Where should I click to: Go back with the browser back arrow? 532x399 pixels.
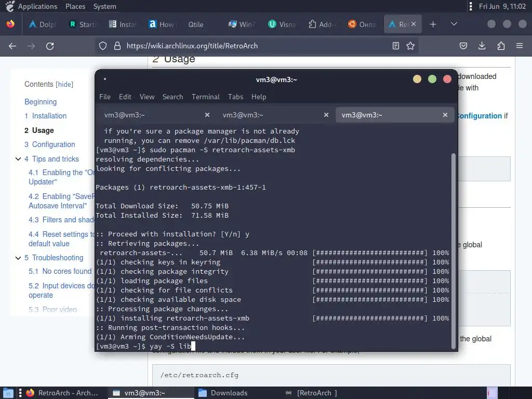pyautogui.click(x=12, y=46)
